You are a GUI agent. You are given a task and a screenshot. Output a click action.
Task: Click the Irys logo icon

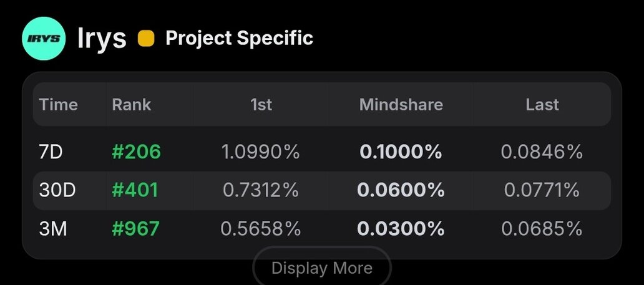point(44,39)
